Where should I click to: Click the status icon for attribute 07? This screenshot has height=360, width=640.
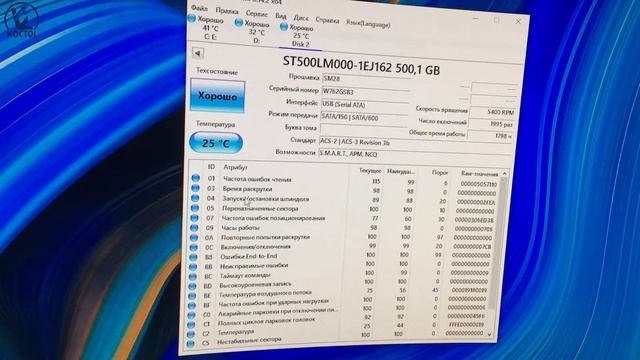[x=194, y=218]
